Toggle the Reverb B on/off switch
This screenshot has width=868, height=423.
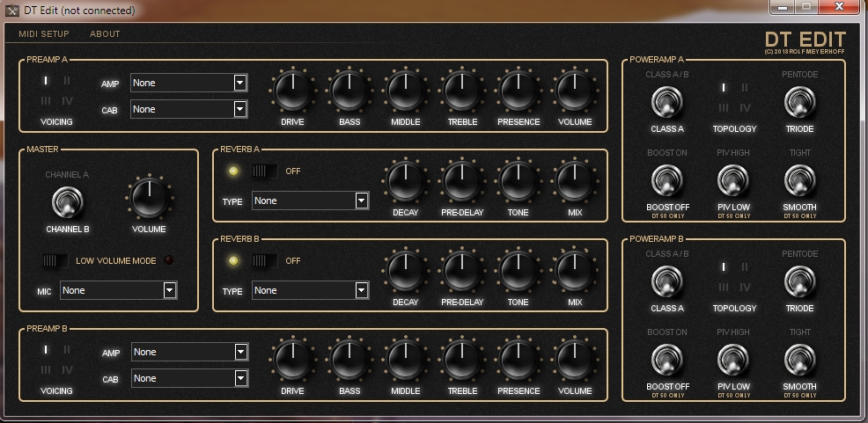tap(265, 260)
